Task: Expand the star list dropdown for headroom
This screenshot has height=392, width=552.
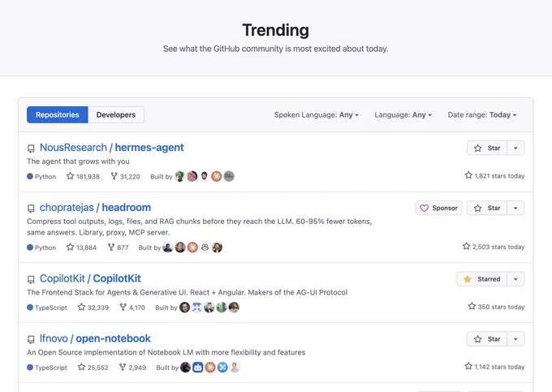Action: click(x=515, y=208)
